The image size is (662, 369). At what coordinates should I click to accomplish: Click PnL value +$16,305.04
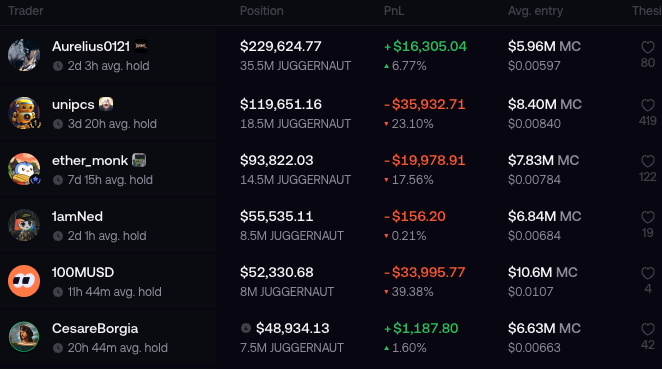click(x=425, y=46)
